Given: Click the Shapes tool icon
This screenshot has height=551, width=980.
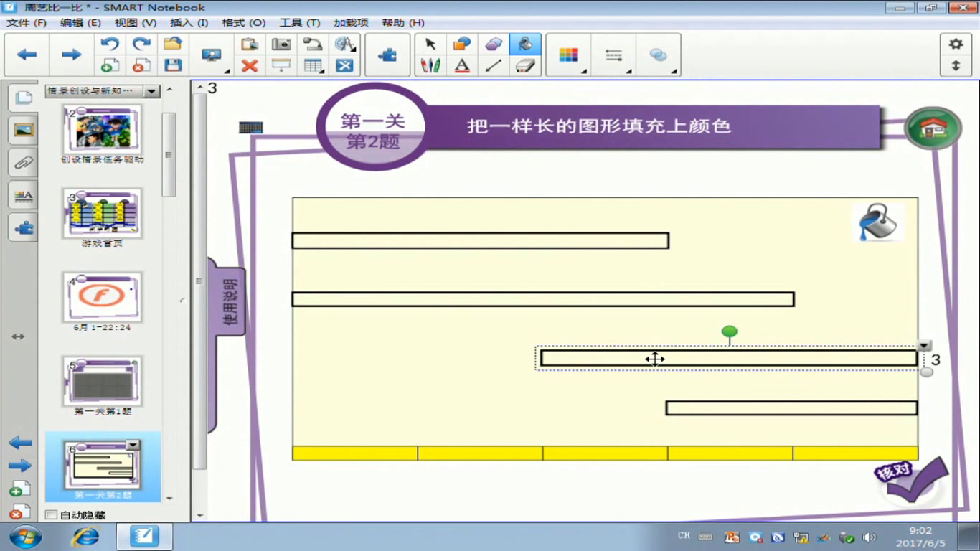Looking at the screenshot, I should coord(462,44).
